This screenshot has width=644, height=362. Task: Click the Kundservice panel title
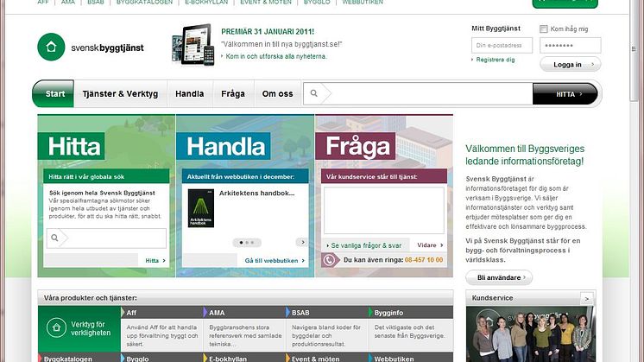pos(492,298)
